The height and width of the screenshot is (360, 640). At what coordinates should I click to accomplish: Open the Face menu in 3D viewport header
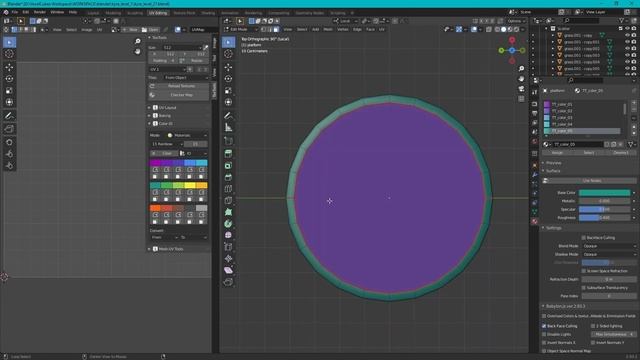tap(370, 29)
